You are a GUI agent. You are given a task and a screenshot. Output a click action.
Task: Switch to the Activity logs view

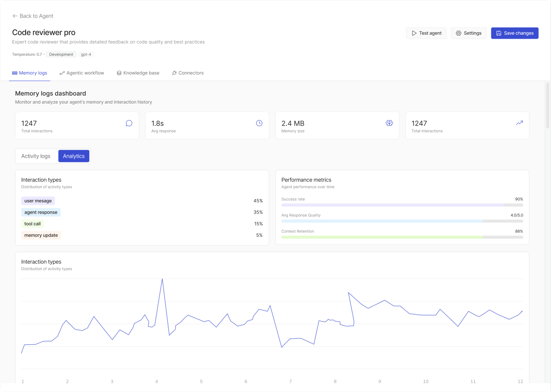pyautogui.click(x=36, y=156)
